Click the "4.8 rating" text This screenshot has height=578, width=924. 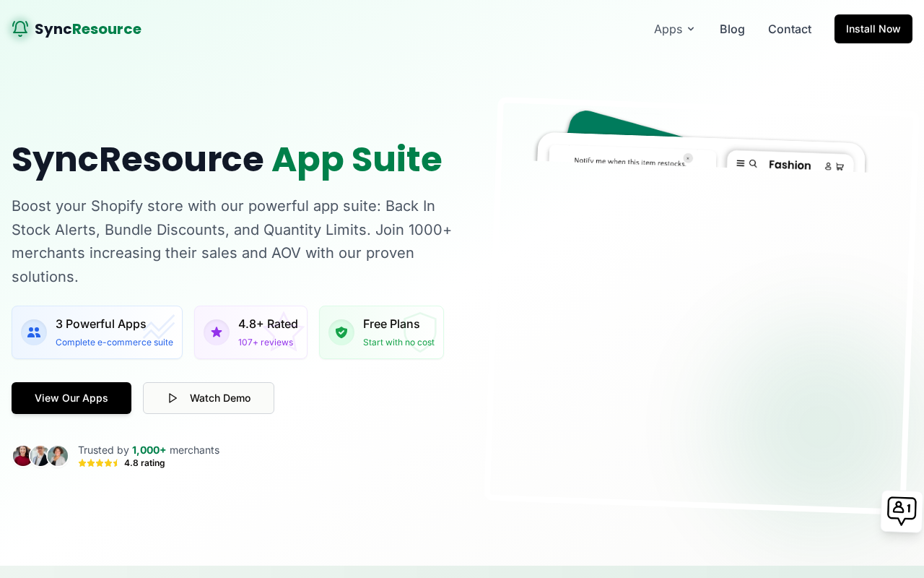pos(144,463)
